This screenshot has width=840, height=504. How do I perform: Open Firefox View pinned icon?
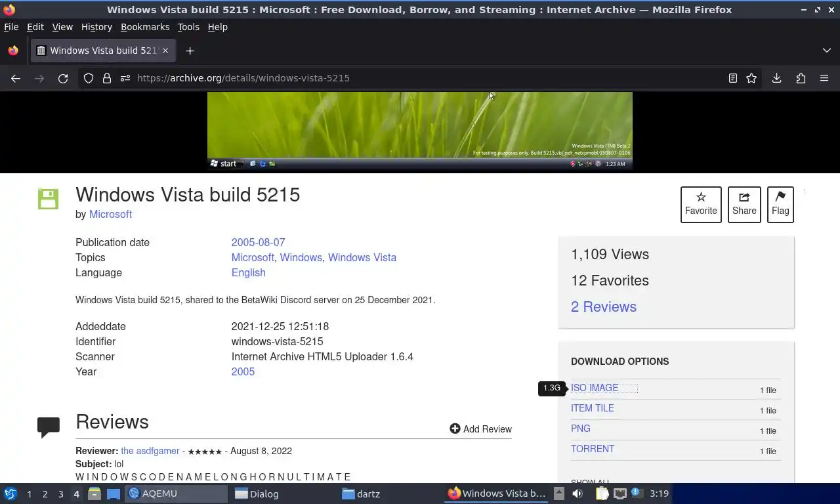pos(13,51)
